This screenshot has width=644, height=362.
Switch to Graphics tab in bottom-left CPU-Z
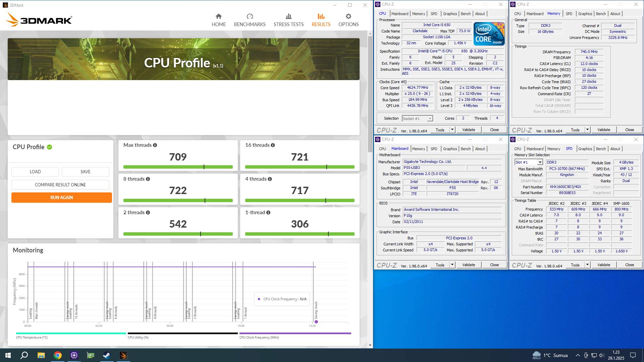click(x=450, y=149)
